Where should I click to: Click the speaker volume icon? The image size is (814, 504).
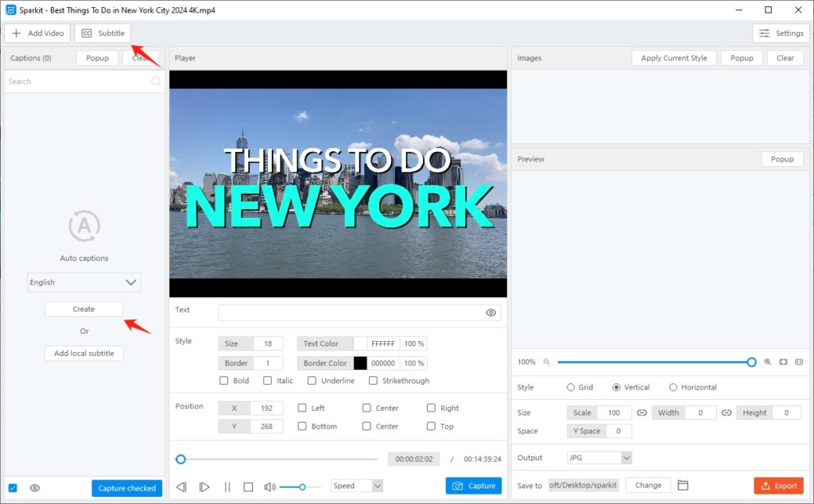coord(270,487)
